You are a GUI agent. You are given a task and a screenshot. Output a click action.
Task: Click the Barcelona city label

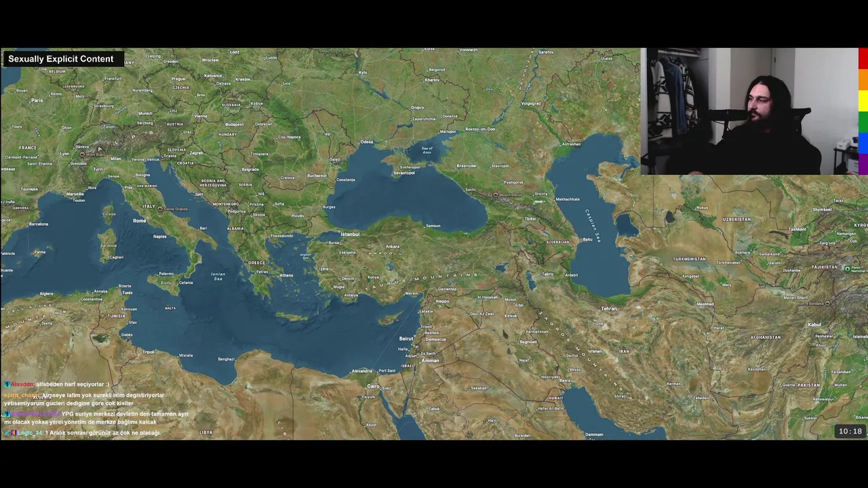click(39, 224)
